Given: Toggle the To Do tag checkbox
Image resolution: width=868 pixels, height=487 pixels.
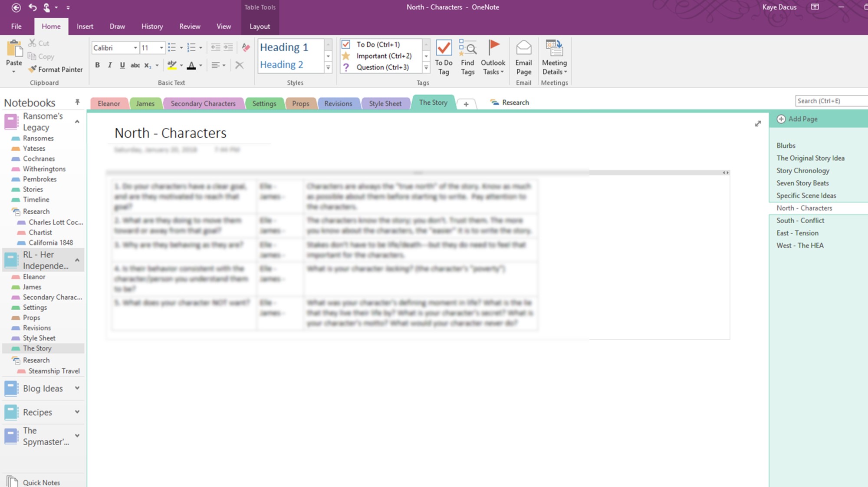Looking at the screenshot, I should pos(346,44).
